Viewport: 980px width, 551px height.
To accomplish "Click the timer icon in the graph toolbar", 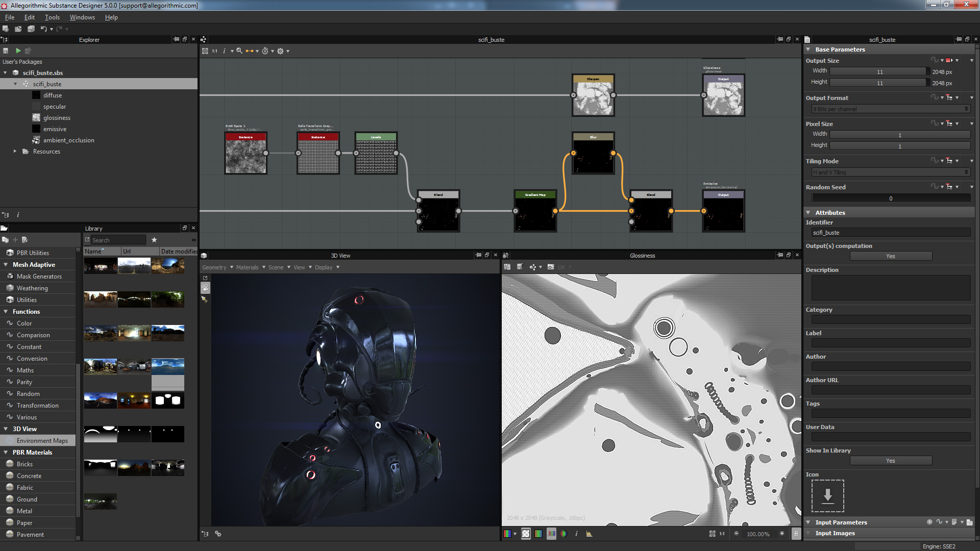I will tap(265, 51).
